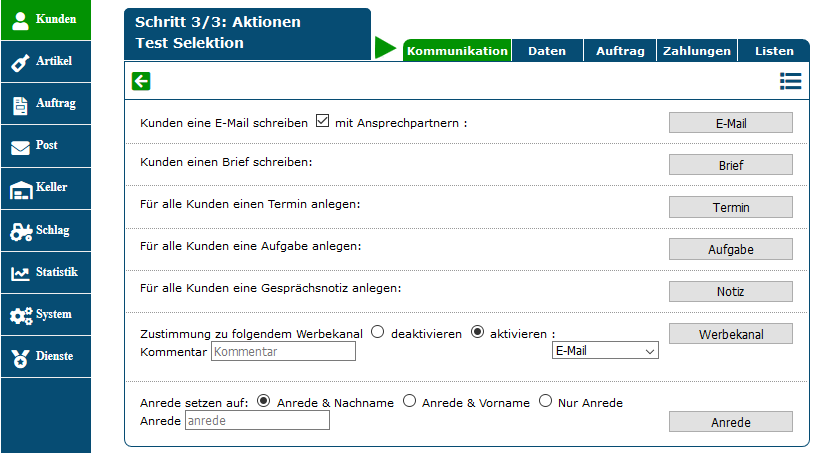Screen dimensions: 818x453
Task: Expand the E-Mail Werbekanal dropdown
Action: [x=605, y=351]
